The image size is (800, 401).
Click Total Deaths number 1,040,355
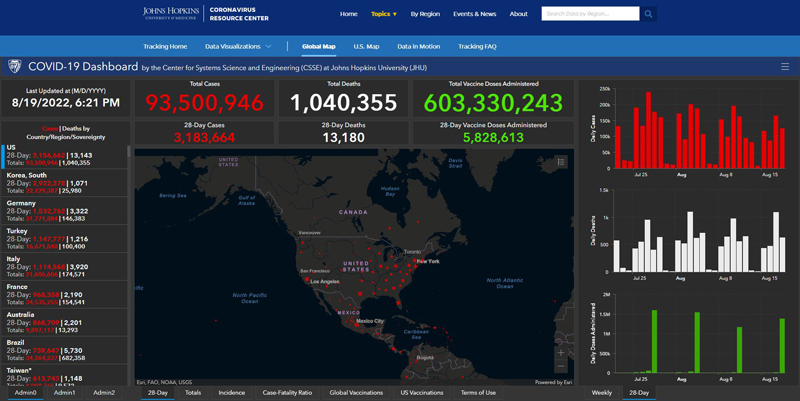(343, 103)
